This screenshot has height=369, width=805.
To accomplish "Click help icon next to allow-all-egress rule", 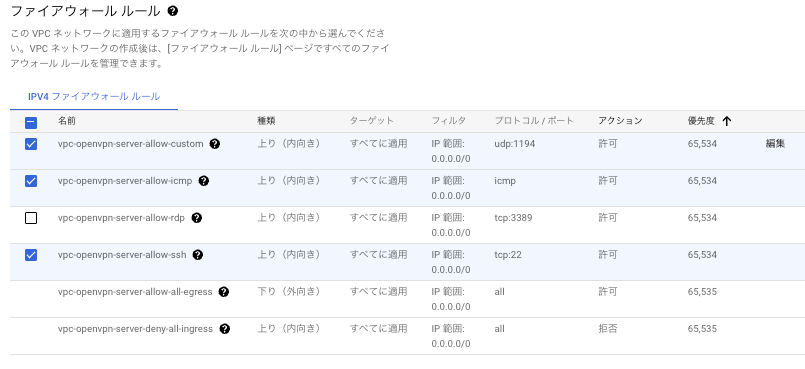I will point(223,292).
